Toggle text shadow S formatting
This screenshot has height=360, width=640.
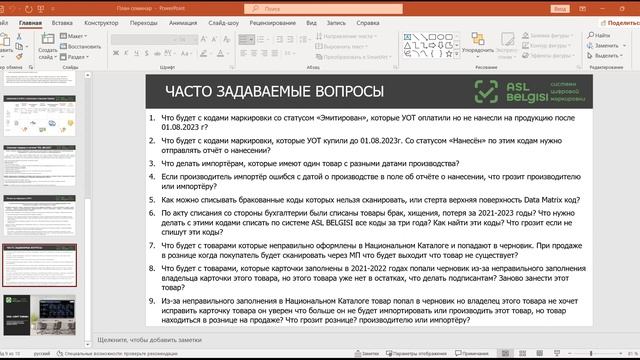pyautogui.click(x=147, y=53)
